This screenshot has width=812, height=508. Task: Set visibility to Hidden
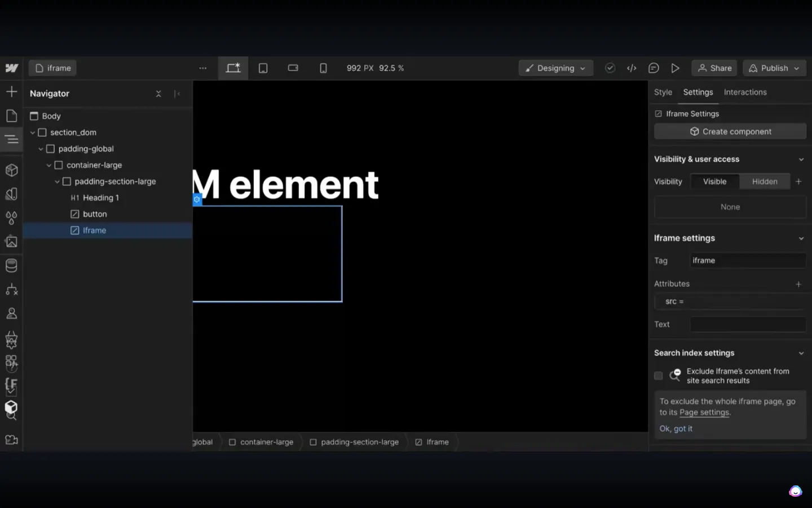[765, 182]
